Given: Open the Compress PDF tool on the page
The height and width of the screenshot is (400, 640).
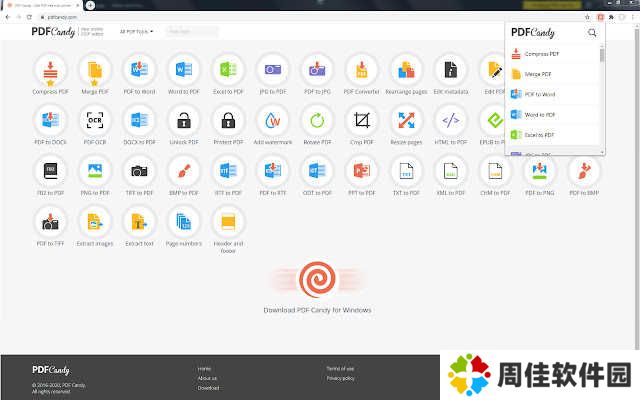Looking at the screenshot, I should coord(50,70).
